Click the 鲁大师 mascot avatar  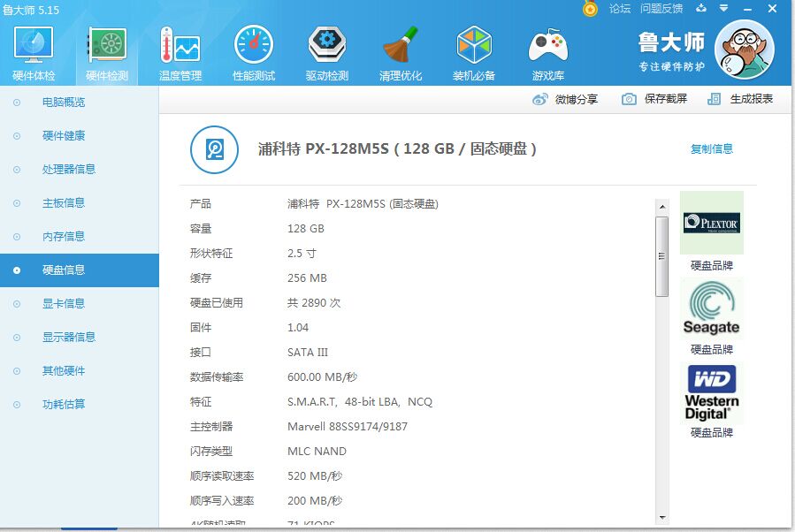(x=745, y=49)
